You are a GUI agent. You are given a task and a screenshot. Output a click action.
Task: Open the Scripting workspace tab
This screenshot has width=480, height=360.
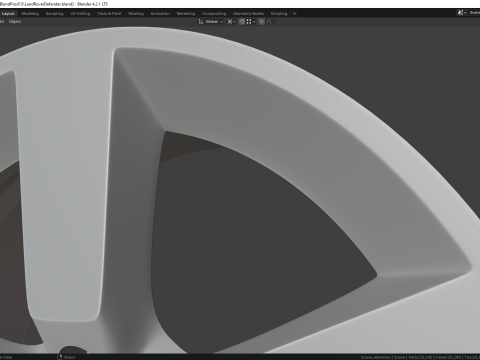click(x=279, y=14)
